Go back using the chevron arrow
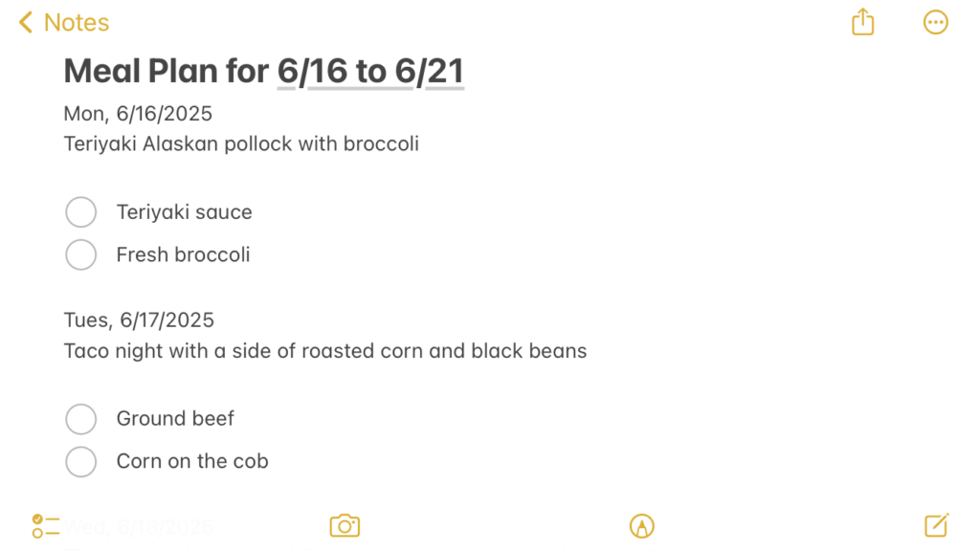The image size is (980, 551). tap(26, 22)
